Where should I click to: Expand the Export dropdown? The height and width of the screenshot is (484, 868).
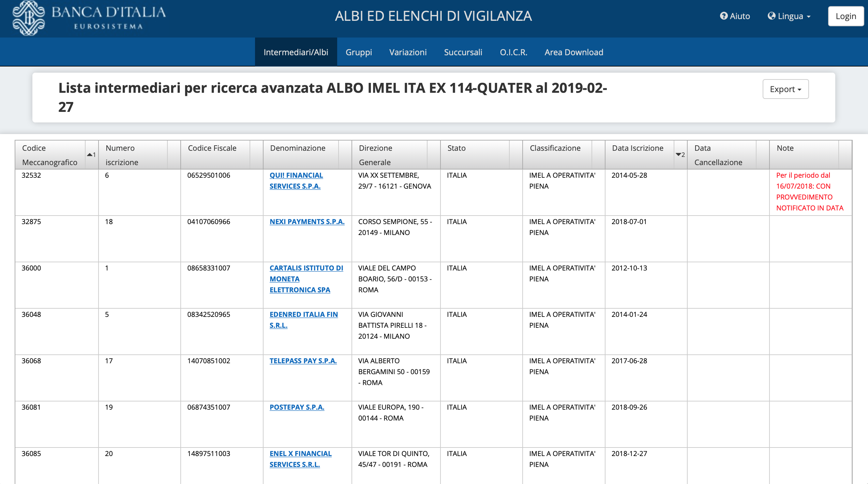pos(785,89)
